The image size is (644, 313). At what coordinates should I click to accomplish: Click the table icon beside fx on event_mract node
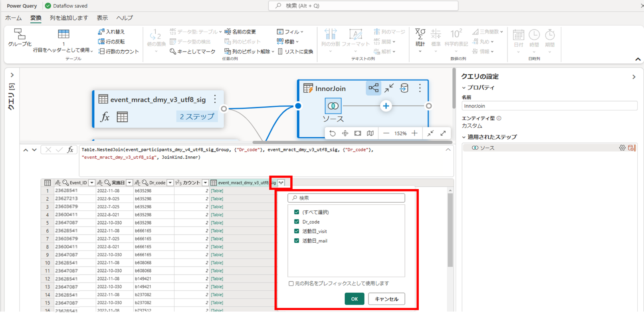click(x=122, y=117)
